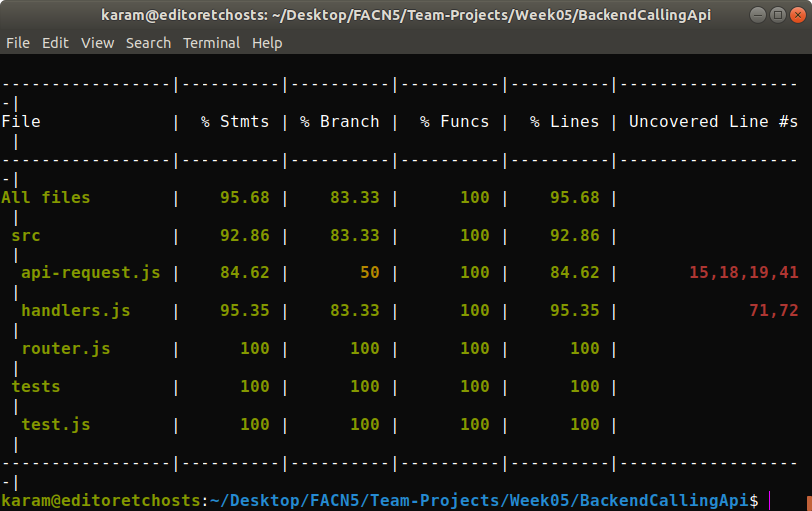Open the Help menu
Image resolution: width=812 pixels, height=511 pixels.
click(267, 43)
